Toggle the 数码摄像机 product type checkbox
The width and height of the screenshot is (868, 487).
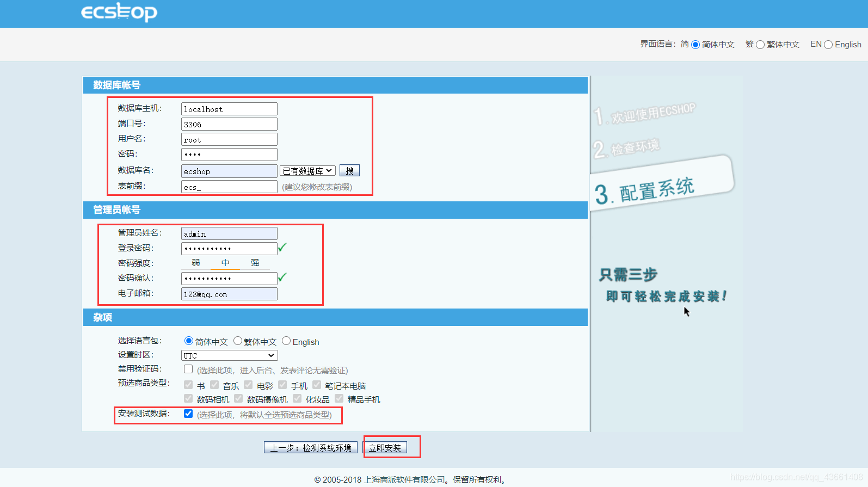point(238,398)
